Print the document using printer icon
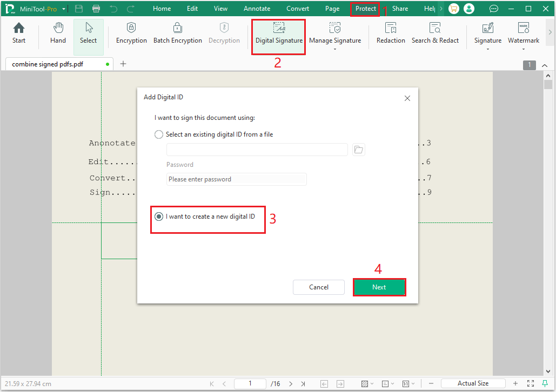 (96, 9)
